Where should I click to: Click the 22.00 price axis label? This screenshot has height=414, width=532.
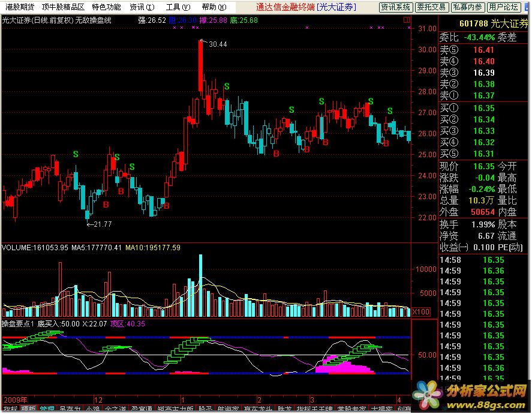tap(427, 218)
